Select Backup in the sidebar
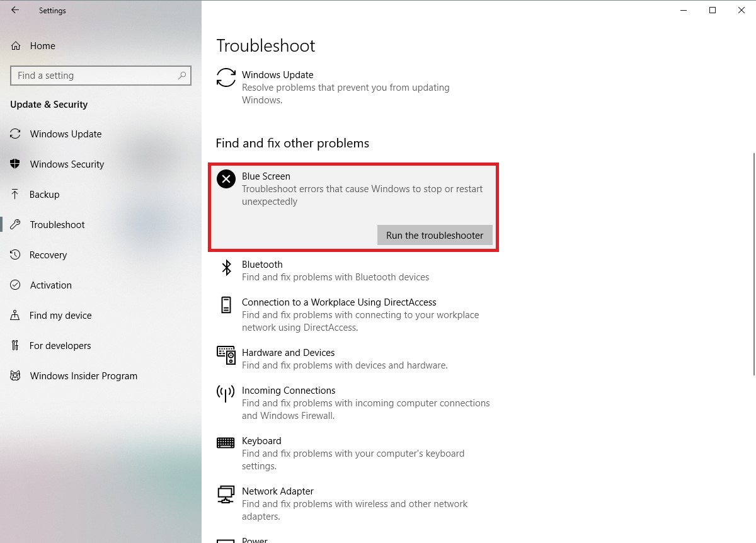Image resolution: width=756 pixels, height=543 pixels. [44, 195]
